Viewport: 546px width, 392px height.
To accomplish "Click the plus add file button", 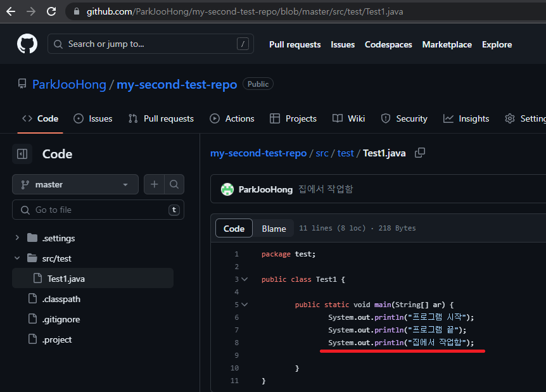I will [155, 184].
